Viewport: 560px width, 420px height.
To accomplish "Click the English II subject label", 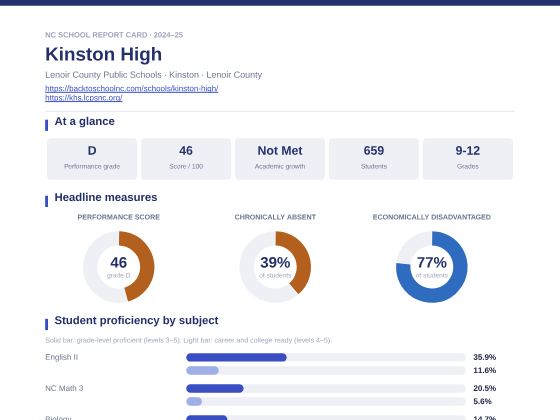I will 61,357.
